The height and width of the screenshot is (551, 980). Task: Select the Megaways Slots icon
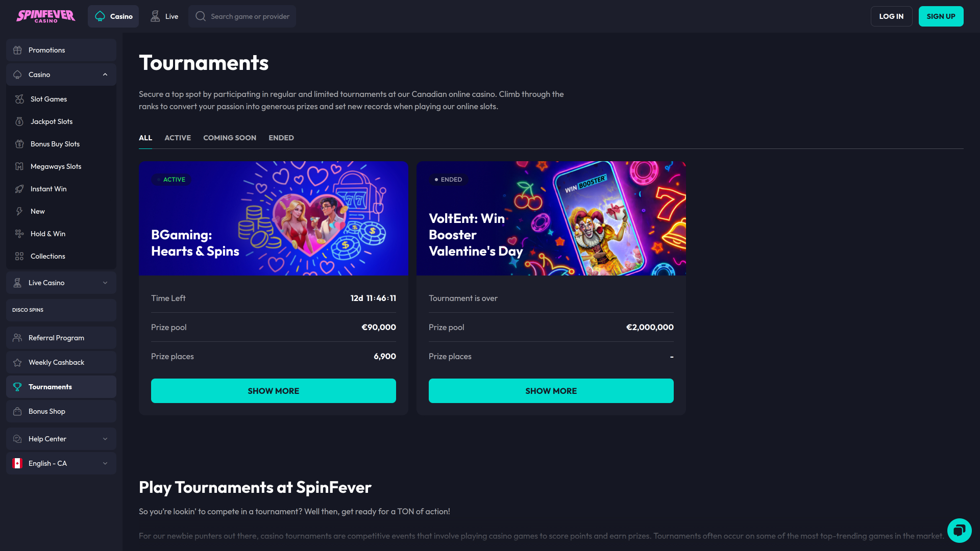point(19,166)
